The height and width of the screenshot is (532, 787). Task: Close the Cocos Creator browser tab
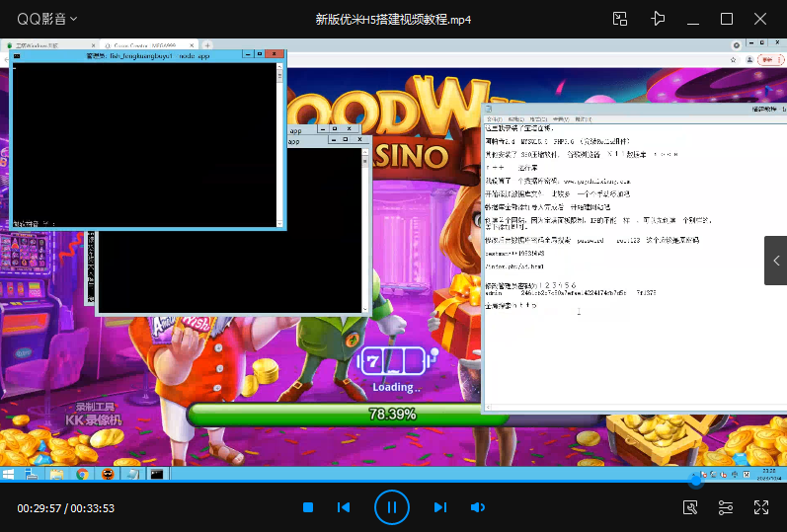coord(192,45)
